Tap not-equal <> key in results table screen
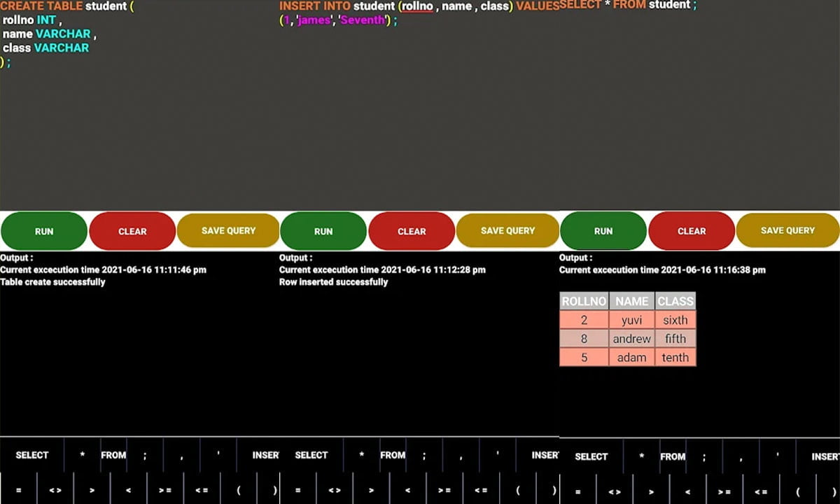The width and height of the screenshot is (840, 504). pos(615,491)
